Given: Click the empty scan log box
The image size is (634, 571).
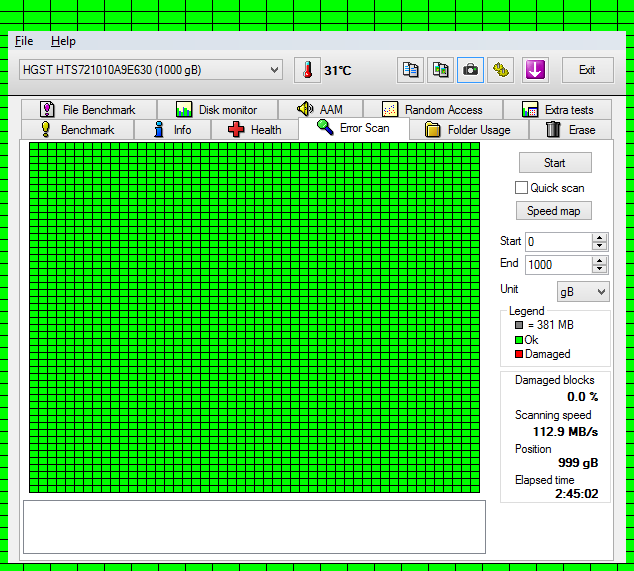Looking at the screenshot, I should tap(254, 527).
